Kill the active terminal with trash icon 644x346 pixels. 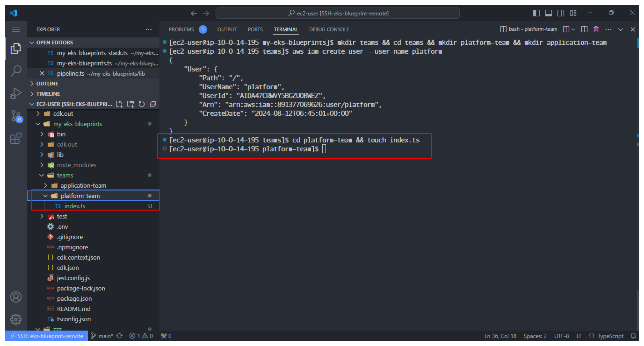(x=596, y=29)
